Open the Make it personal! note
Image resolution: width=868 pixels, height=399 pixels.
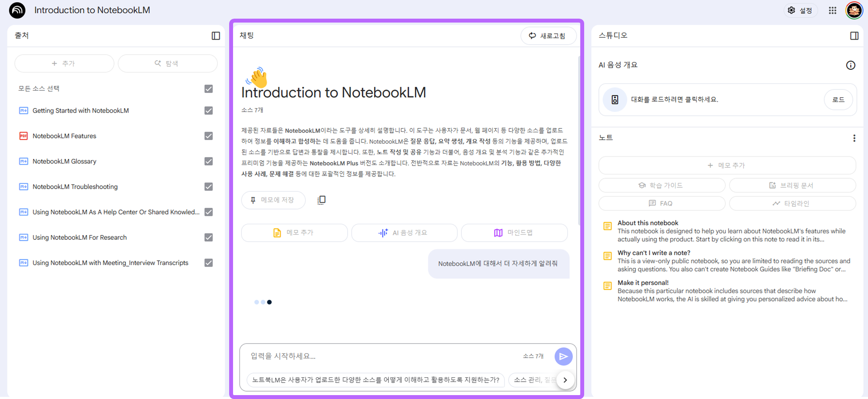[727, 291]
